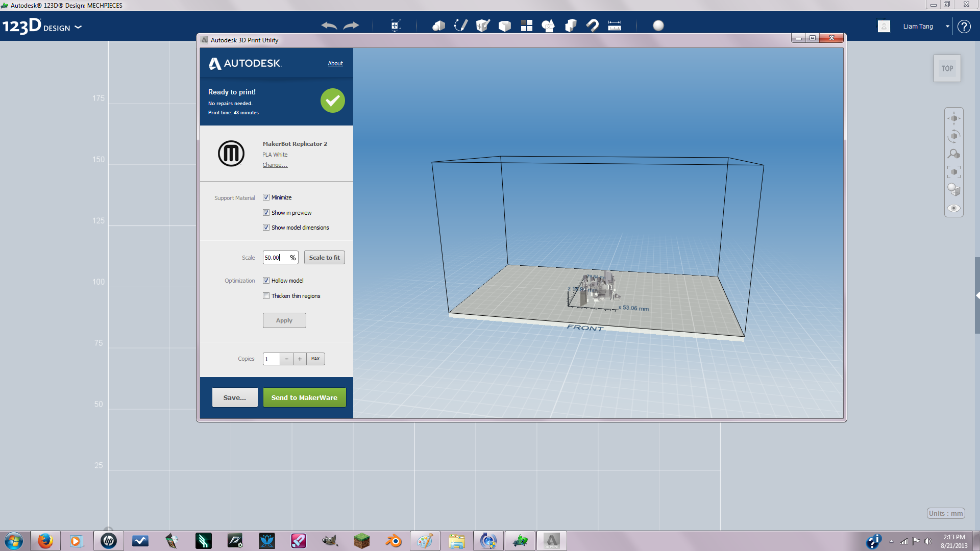Image resolution: width=980 pixels, height=551 pixels.
Task: Open the Construct tool menu
Action: (x=483, y=26)
